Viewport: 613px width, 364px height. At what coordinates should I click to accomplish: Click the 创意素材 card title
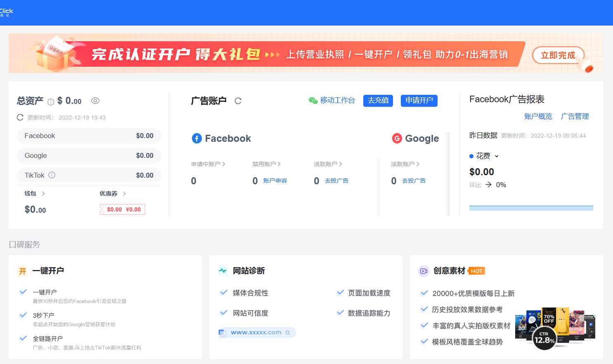coord(449,271)
